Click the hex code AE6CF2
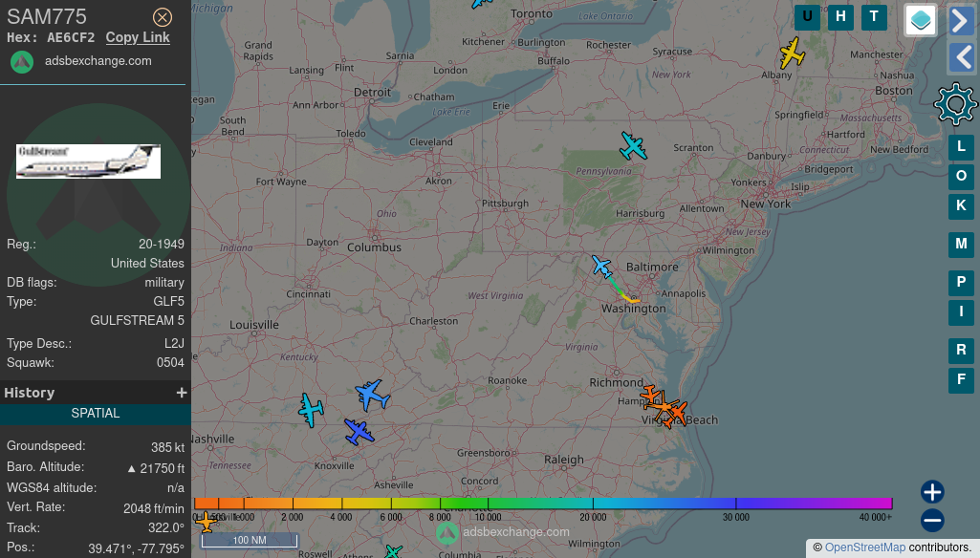 click(x=71, y=37)
